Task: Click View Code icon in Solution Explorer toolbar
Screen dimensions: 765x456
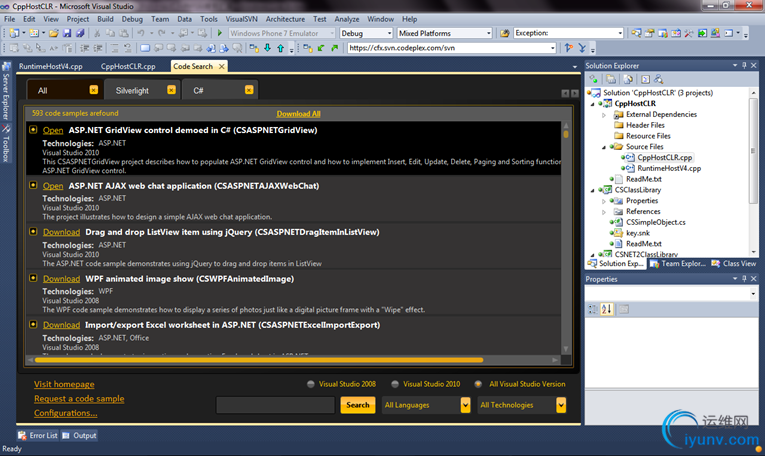Action: click(x=645, y=79)
